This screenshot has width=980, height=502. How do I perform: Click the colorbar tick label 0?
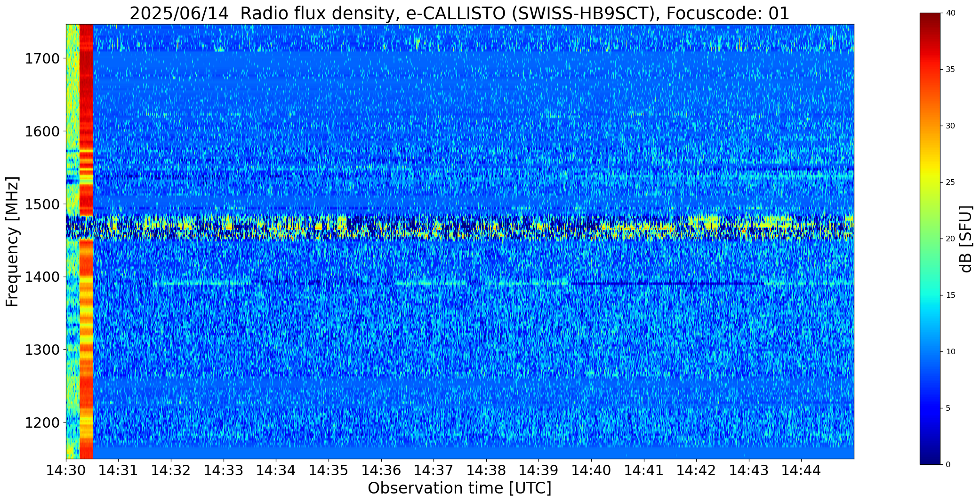click(x=948, y=464)
